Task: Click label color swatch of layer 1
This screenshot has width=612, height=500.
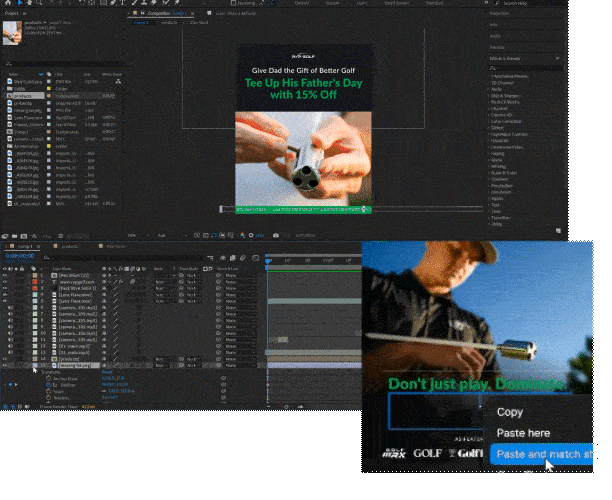Action: point(32,276)
